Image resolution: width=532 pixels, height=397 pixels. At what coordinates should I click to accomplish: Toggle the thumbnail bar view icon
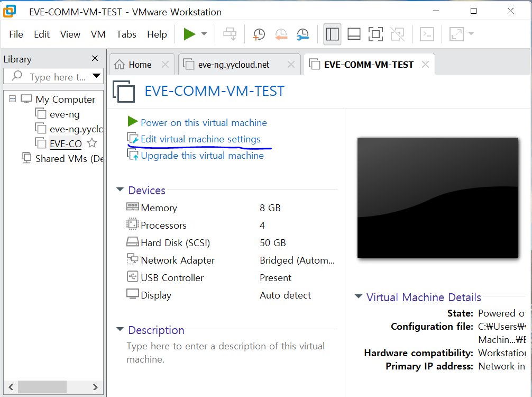(354, 34)
